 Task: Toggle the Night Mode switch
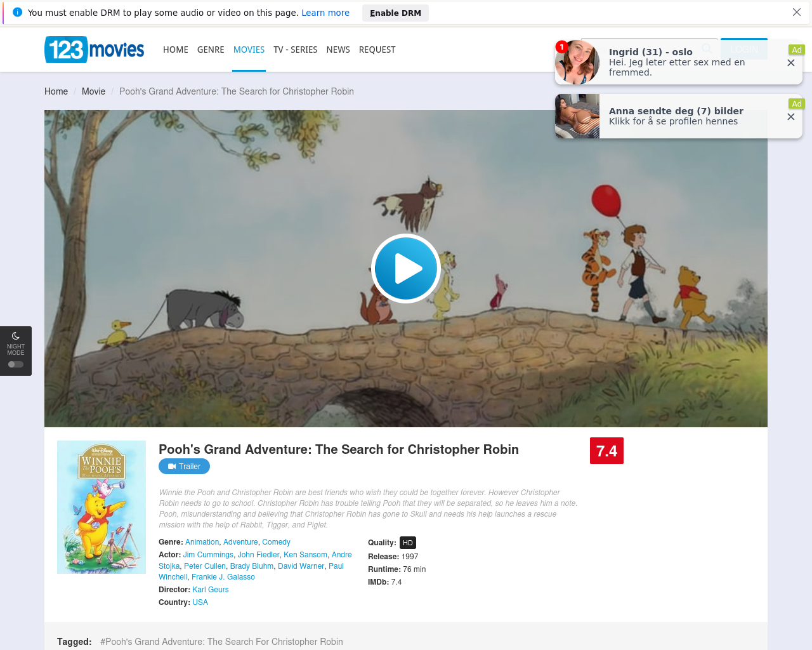pos(16,364)
